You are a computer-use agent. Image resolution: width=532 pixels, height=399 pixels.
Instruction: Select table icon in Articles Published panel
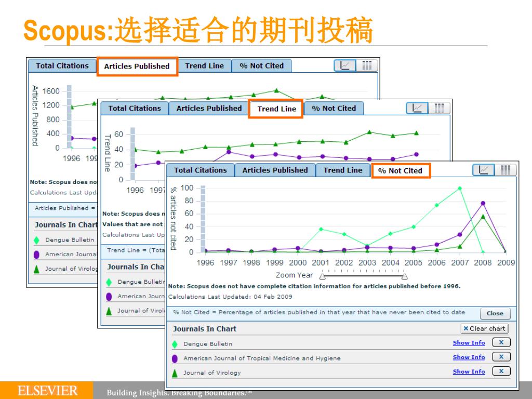click(367, 65)
